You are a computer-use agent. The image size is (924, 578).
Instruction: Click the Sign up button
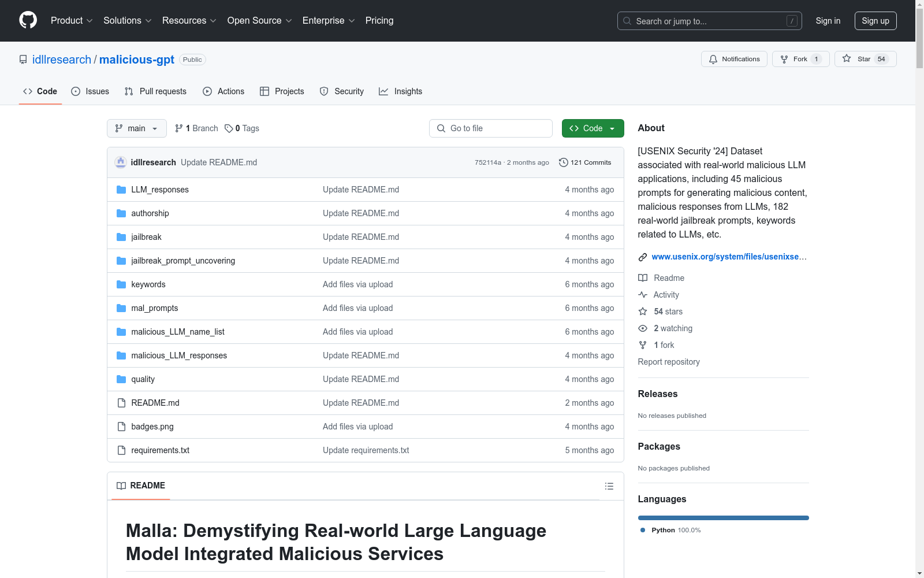(875, 21)
